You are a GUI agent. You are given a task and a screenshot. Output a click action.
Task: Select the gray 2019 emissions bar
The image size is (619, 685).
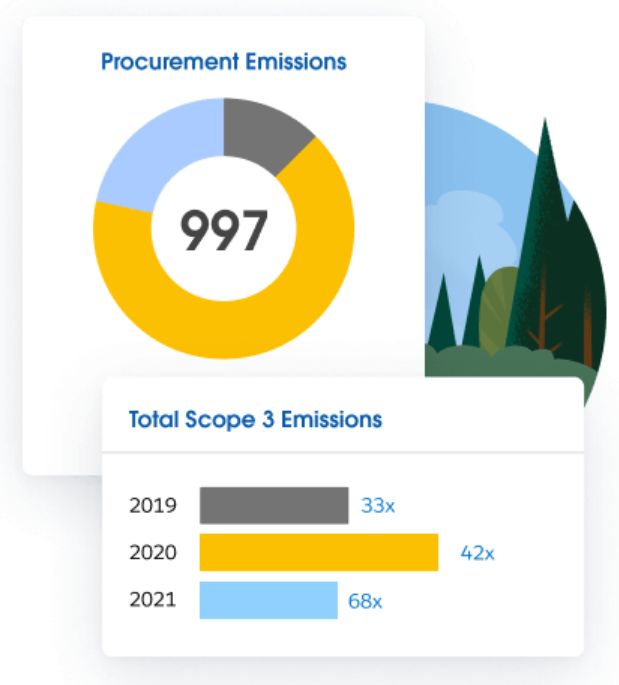click(274, 505)
